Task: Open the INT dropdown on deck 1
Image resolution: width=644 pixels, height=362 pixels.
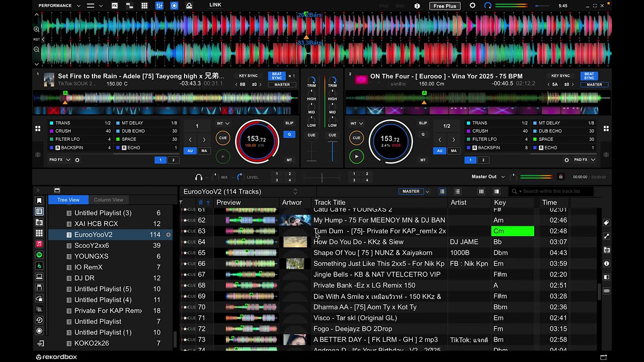Action: click(x=223, y=123)
